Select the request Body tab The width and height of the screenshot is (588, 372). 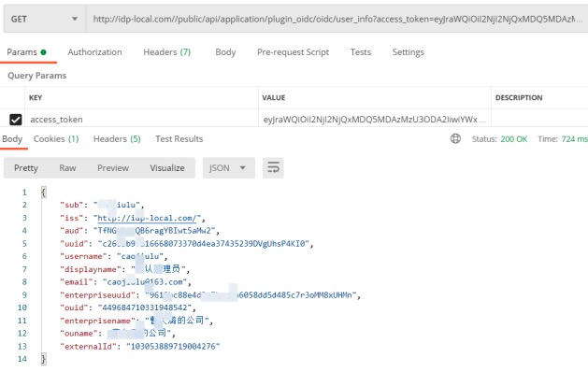pyautogui.click(x=225, y=52)
